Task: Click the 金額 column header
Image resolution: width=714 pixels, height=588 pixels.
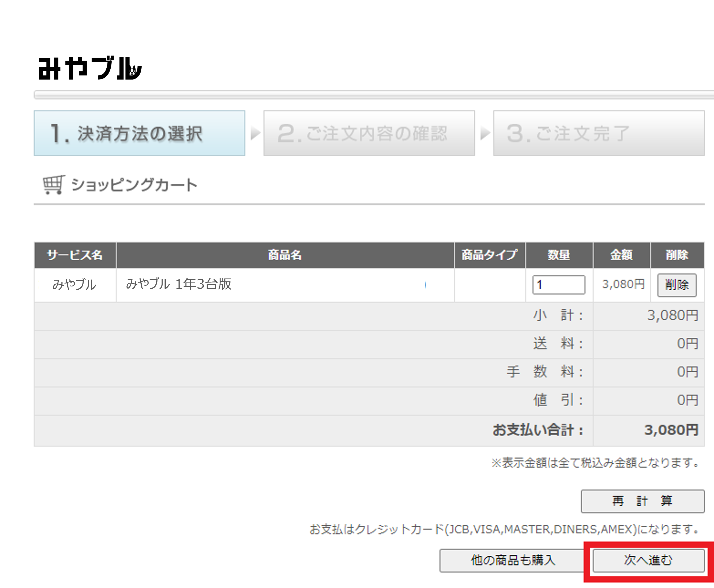Action: (621, 255)
